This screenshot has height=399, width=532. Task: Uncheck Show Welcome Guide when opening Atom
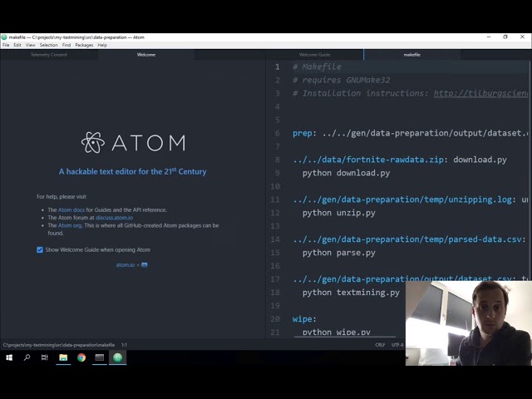click(40, 250)
